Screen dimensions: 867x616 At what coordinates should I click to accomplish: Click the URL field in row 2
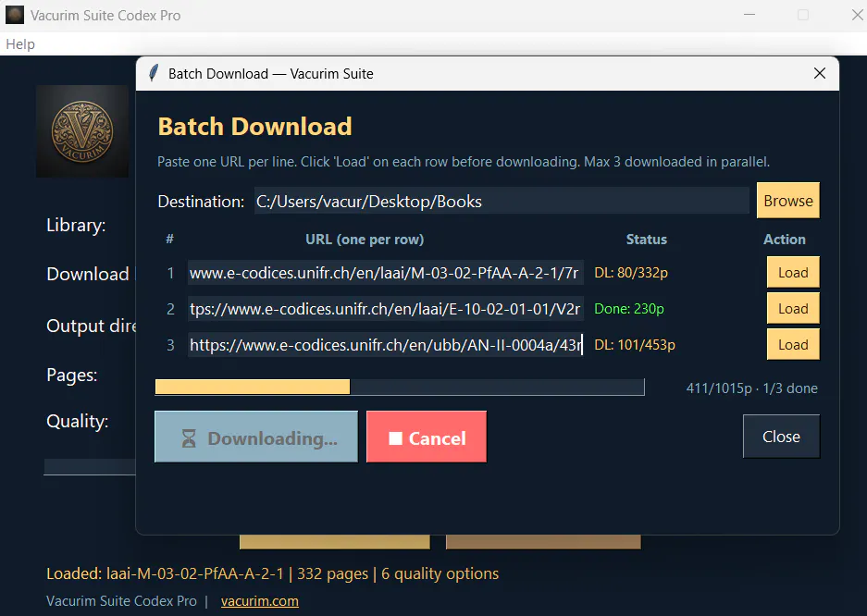[x=386, y=309]
